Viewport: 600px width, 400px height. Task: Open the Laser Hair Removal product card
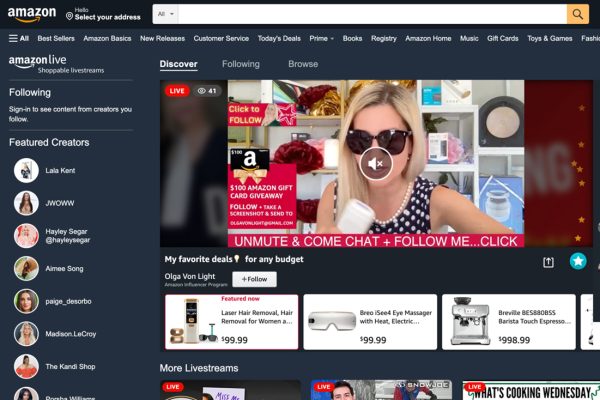coord(232,322)
